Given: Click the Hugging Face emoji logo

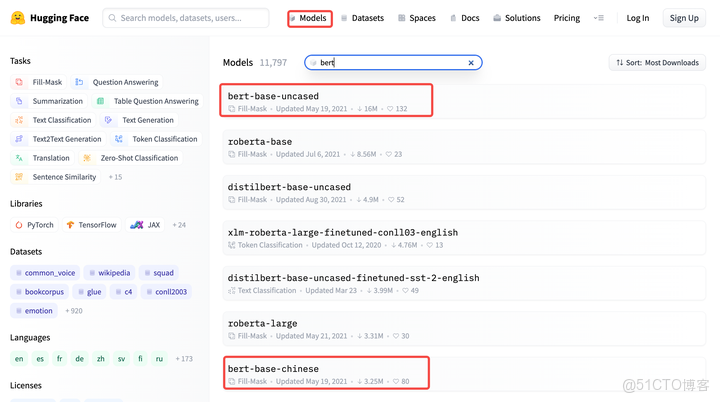Looking at the screenshot, I should click(x=17, y=18).
